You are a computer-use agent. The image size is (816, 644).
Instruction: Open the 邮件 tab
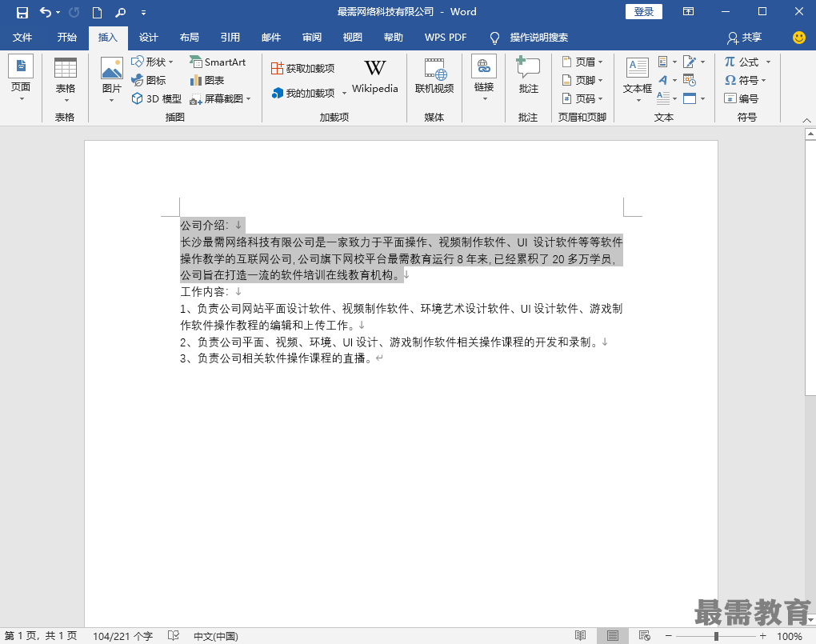270,38
